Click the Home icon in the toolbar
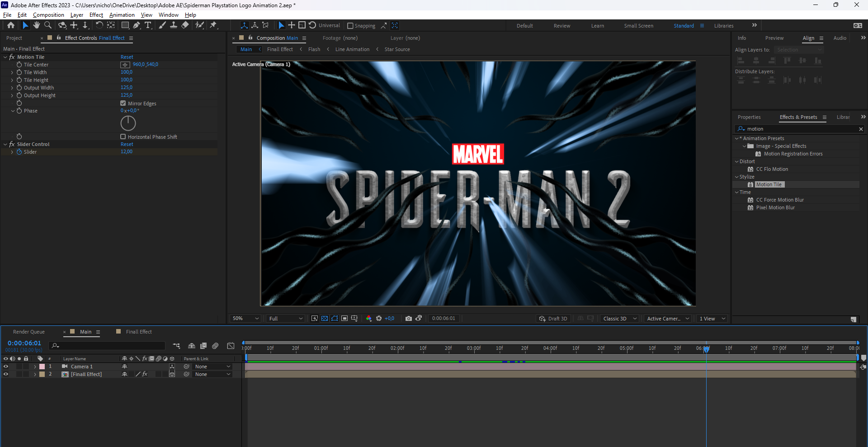868x447 pixels. [11, 25]
